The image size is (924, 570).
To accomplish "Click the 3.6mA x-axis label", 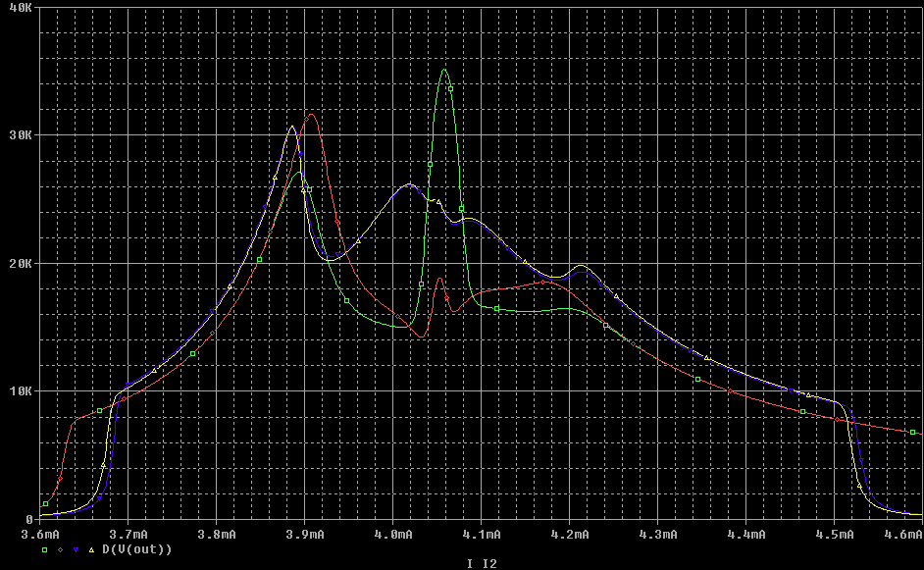I will (39, 535).
